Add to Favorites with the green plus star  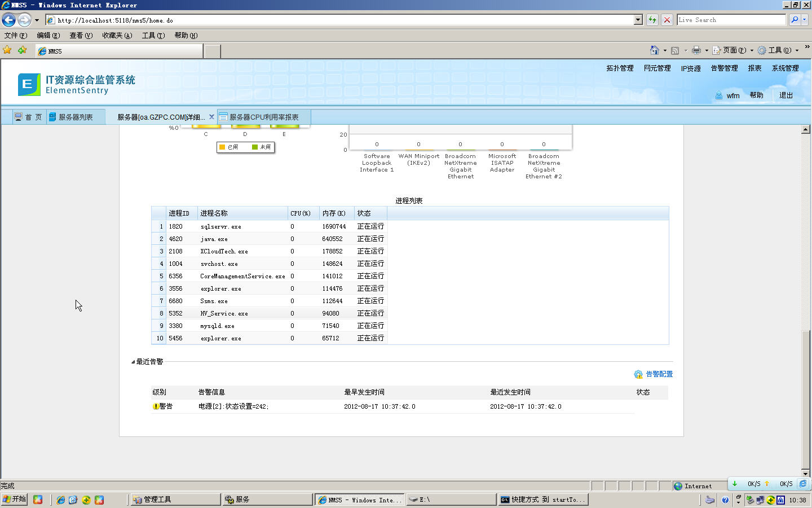point(23,50)
